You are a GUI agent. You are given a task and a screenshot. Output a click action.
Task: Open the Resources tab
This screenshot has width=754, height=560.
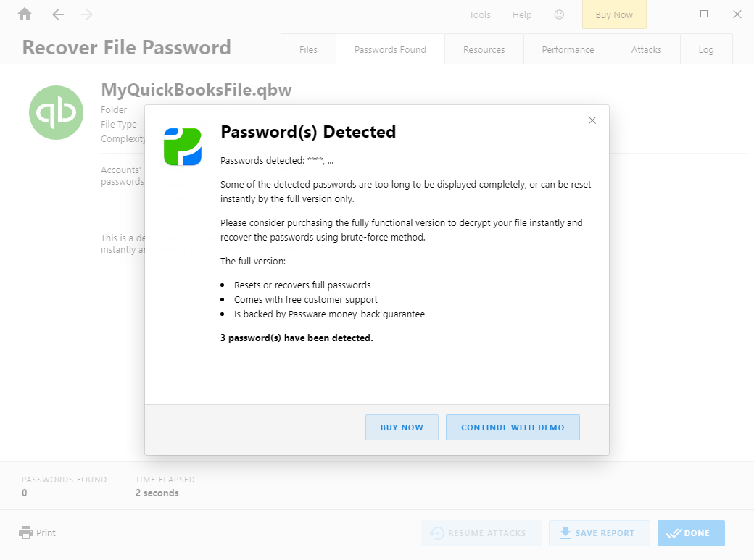pyautogui.click(x=484, y=49)
